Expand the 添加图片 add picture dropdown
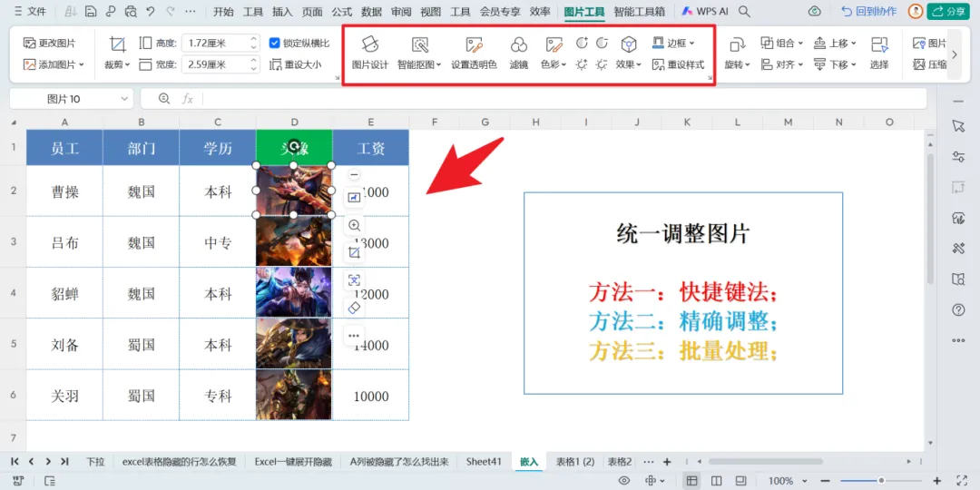 click(82, 64)
